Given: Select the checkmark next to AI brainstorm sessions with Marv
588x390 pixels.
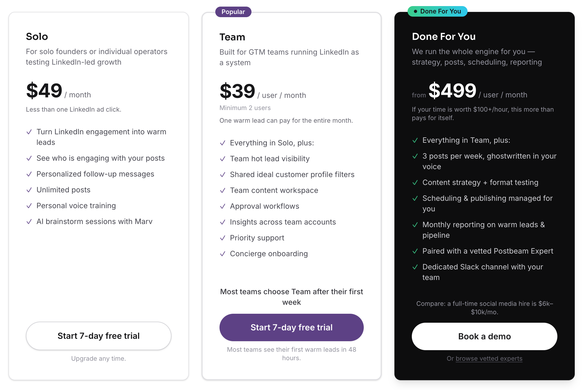Looking at the screenshot, I should tap(29, 221).
